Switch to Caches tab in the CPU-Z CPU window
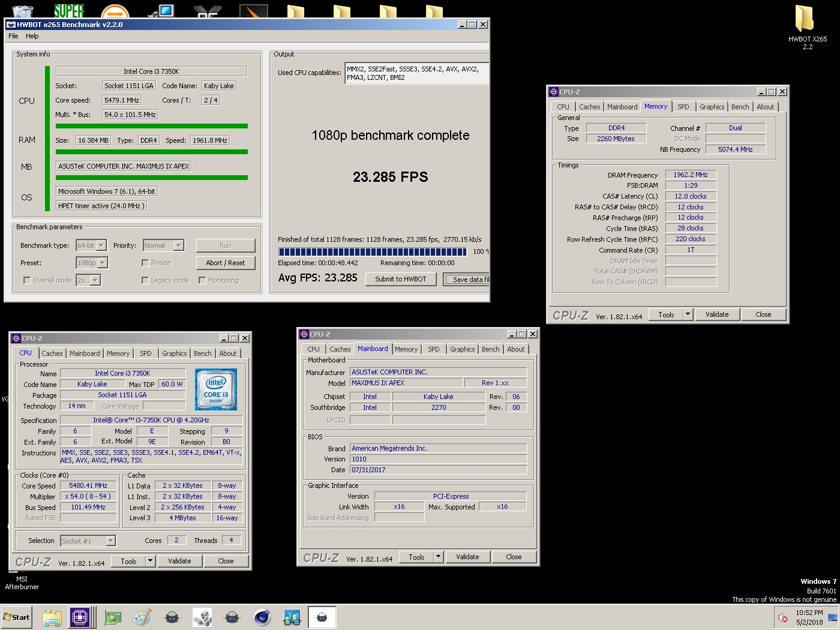Screen dimensions: 840x630 click(x=52, y=353)
